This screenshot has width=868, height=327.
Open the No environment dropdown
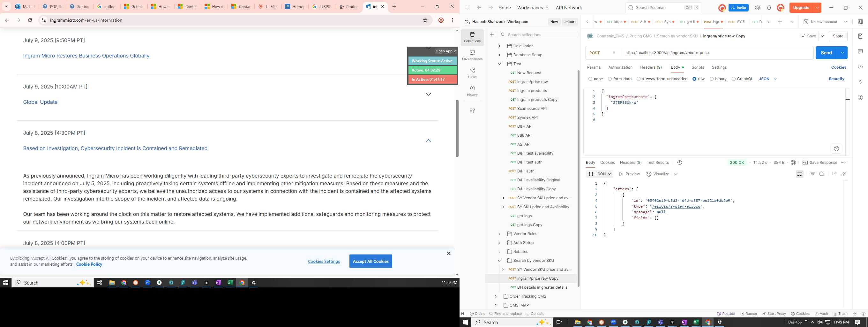tap(825, 22)
